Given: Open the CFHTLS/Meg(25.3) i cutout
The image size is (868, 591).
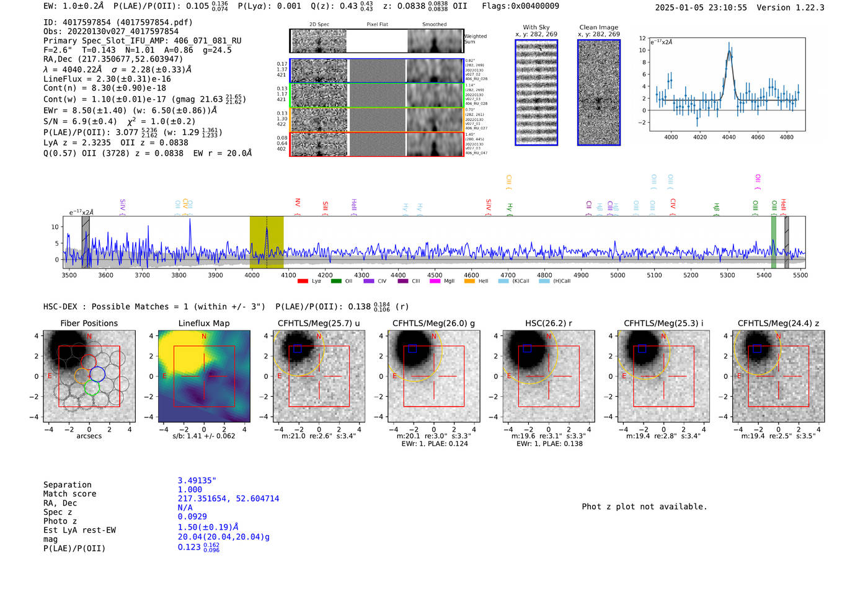Looking at the screenshot, I should [x=663, y=376].
